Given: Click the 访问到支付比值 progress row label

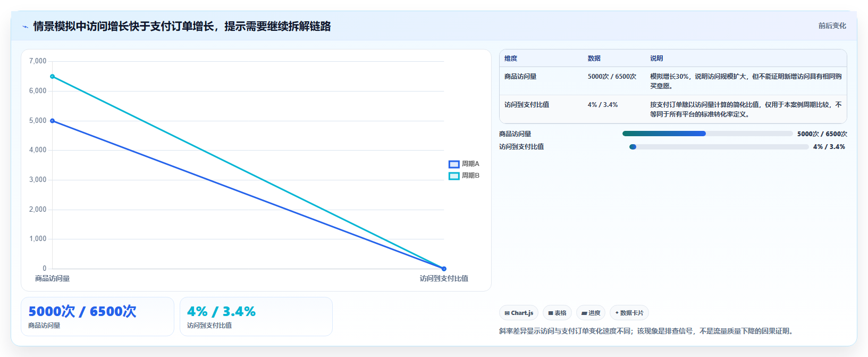Looking at the screenshot, I should pyautogui.click(x=521, y=147).
